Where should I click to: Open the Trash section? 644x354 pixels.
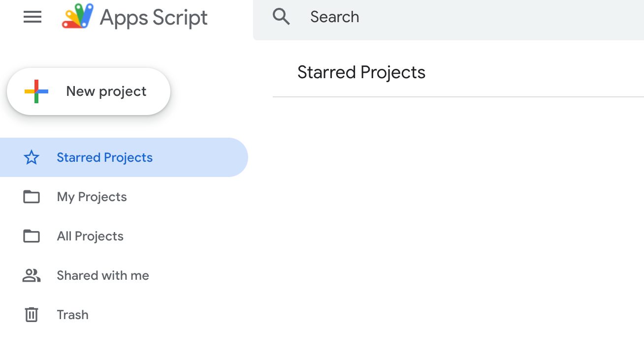[x=72, y=315]
